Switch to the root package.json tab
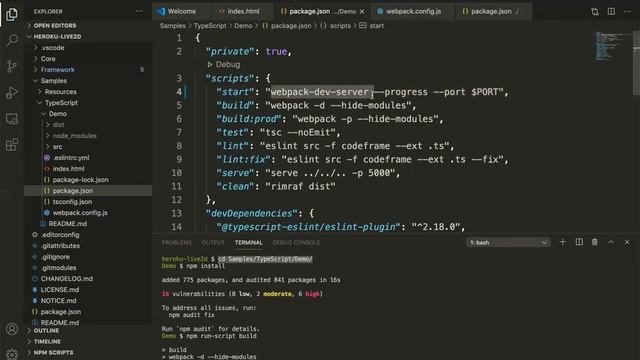This screenshot has height=360, width=640. 494,11
